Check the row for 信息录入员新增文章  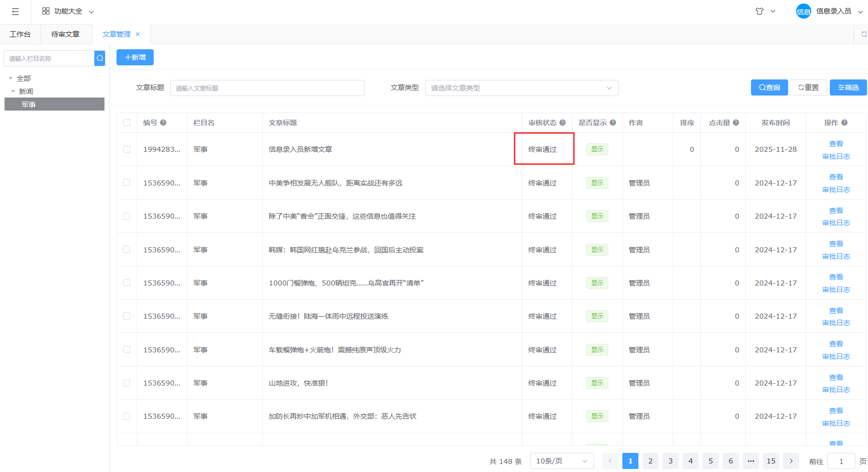127,149
